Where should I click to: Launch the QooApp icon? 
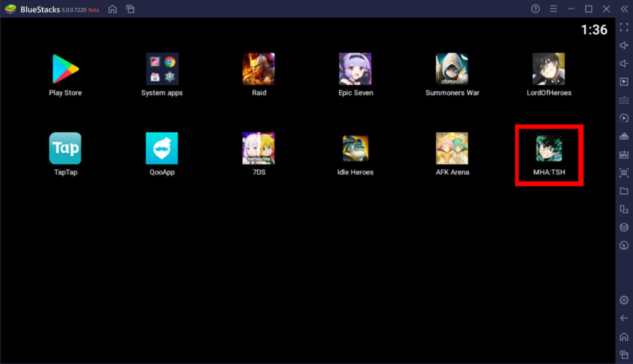click(x=161, y=148)
